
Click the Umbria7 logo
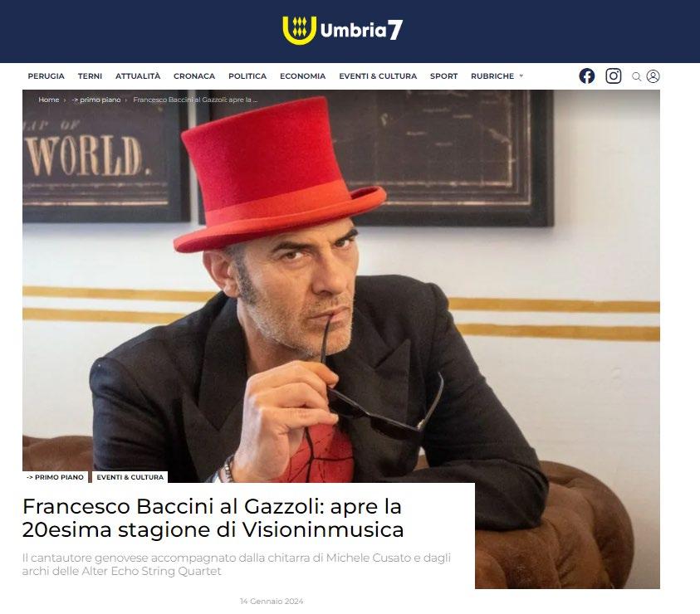pyautogui.click(x=342, y=31)
